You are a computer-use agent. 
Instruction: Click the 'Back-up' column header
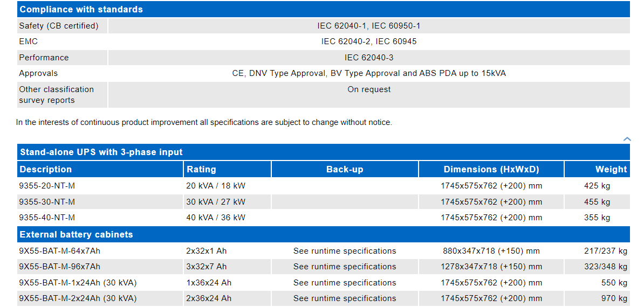point(345,169)
